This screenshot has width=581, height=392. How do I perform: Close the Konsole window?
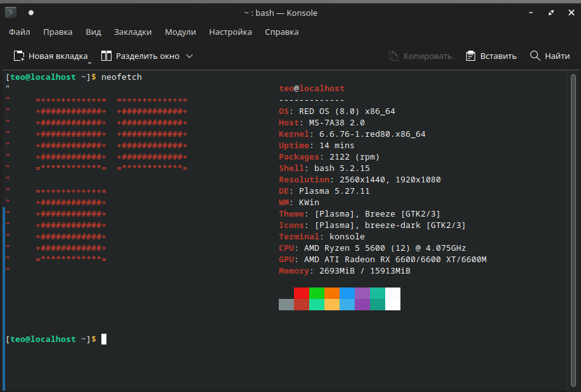(x=571, y=13)
